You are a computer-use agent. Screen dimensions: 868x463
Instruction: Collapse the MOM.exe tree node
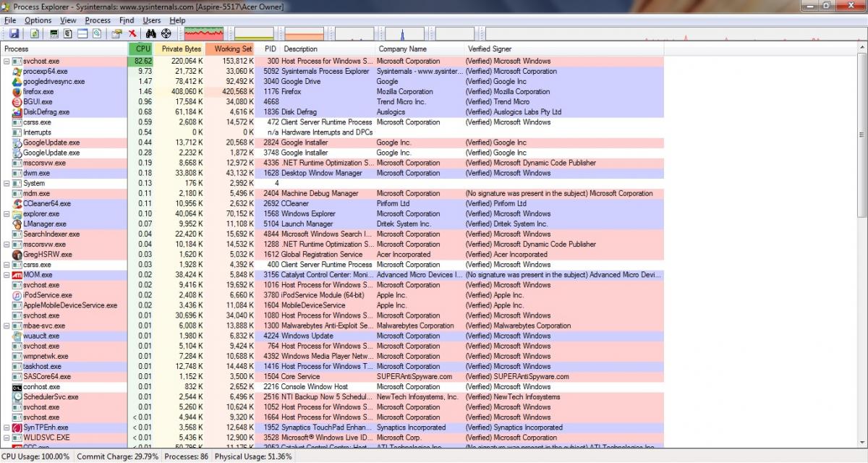click(x=7, y=275)
